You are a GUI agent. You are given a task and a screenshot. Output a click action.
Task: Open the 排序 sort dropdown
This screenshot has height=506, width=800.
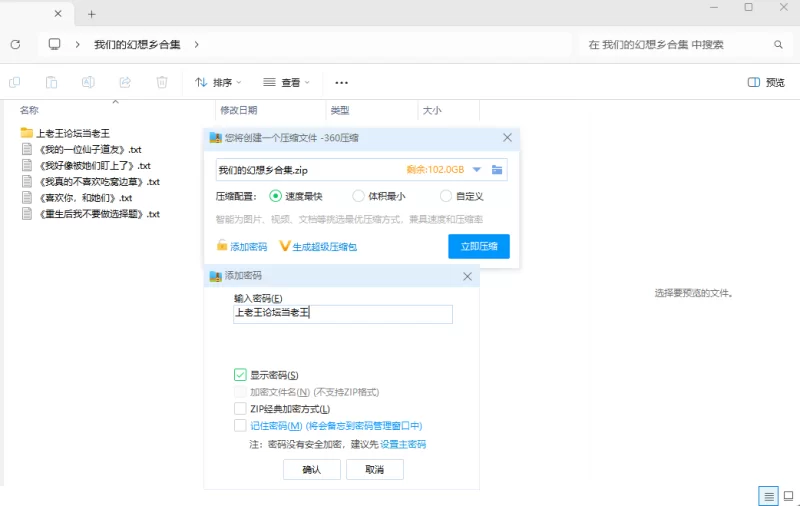click(218, 83)
